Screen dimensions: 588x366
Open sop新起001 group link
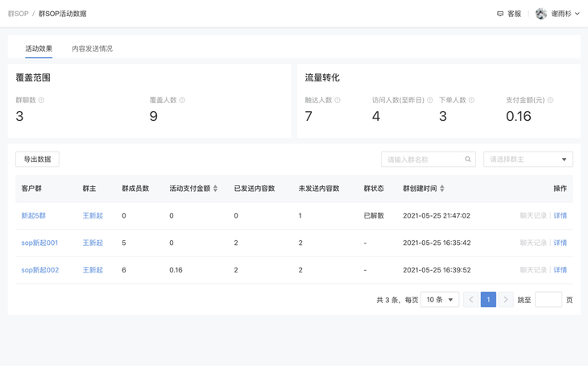(x=39, y=243)
